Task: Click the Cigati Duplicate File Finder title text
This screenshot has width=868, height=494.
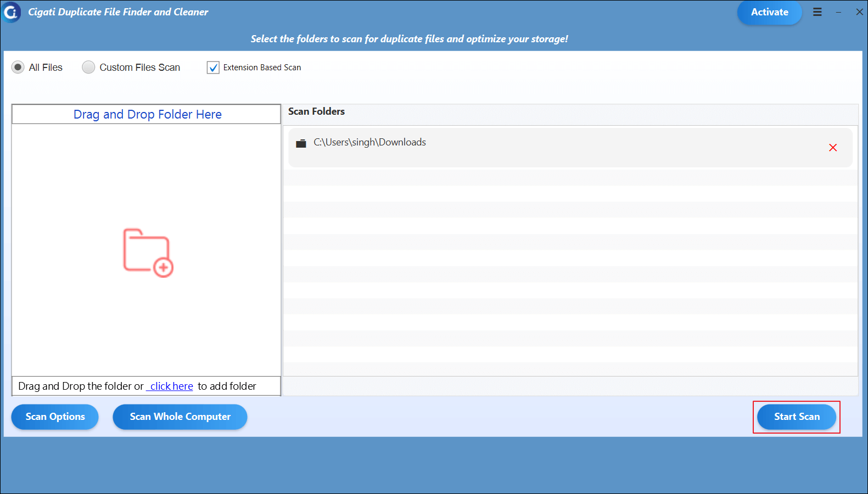Action: coord(118,12)
